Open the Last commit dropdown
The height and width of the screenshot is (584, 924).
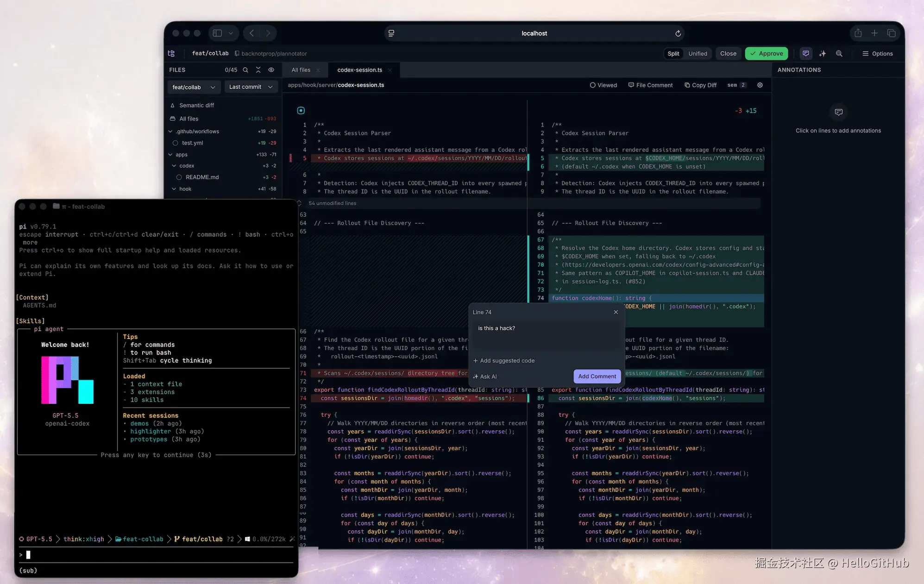(x=251, y=87)
